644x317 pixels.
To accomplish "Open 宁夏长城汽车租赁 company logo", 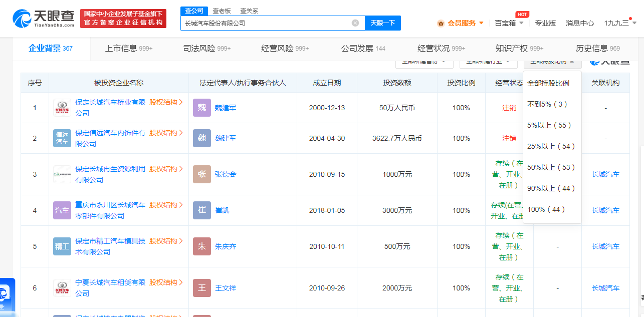I will 62,288.
